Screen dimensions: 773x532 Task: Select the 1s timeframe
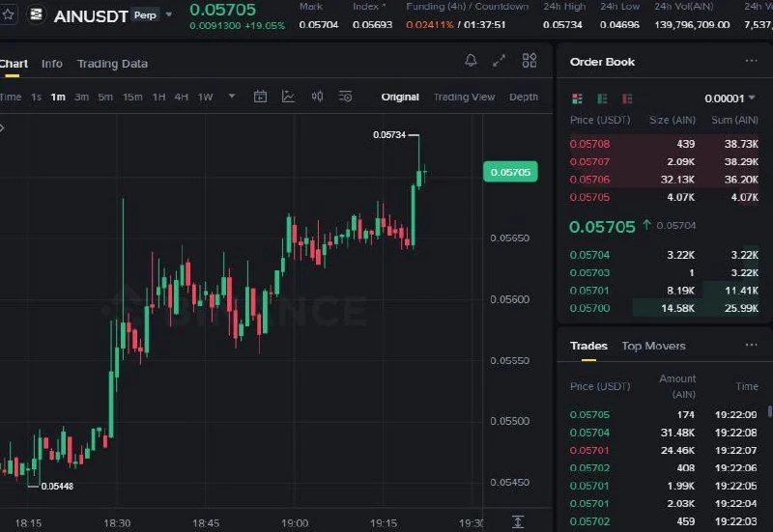pos(36,98)
